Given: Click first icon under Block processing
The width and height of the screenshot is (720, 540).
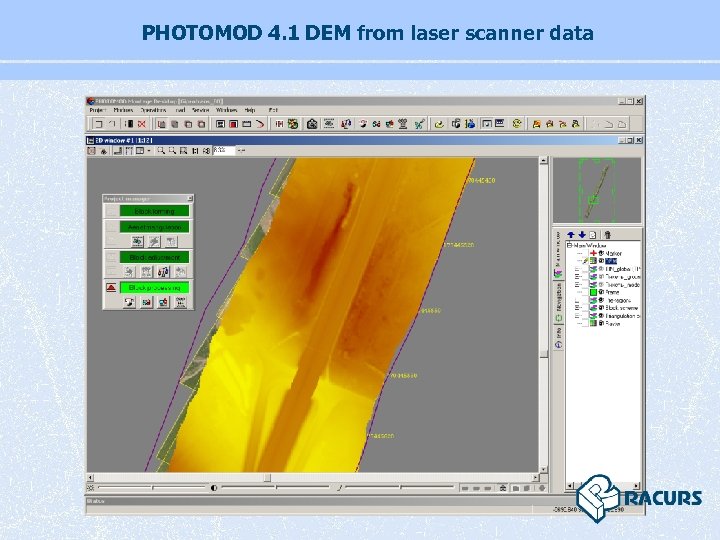Looking at the screenshot, I should pos(129,303).
